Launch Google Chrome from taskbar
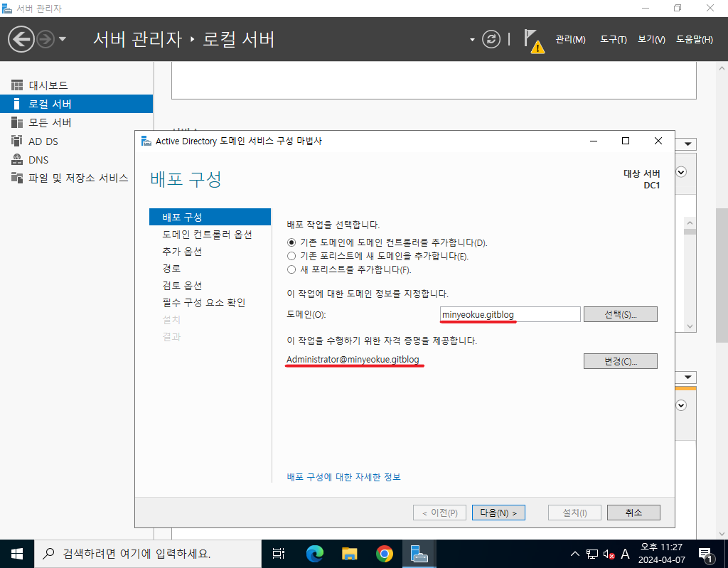This screenshot has width=728, height=568. [385, 554]
